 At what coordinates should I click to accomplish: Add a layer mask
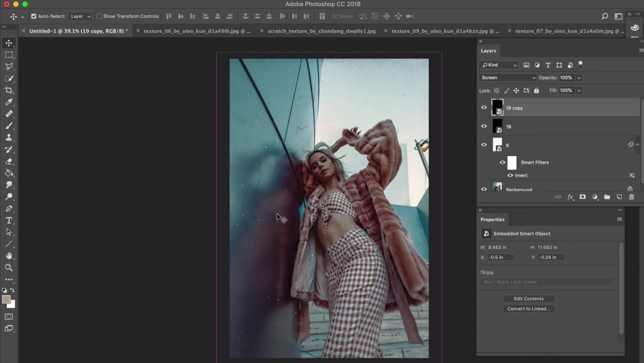coord(582,197)
